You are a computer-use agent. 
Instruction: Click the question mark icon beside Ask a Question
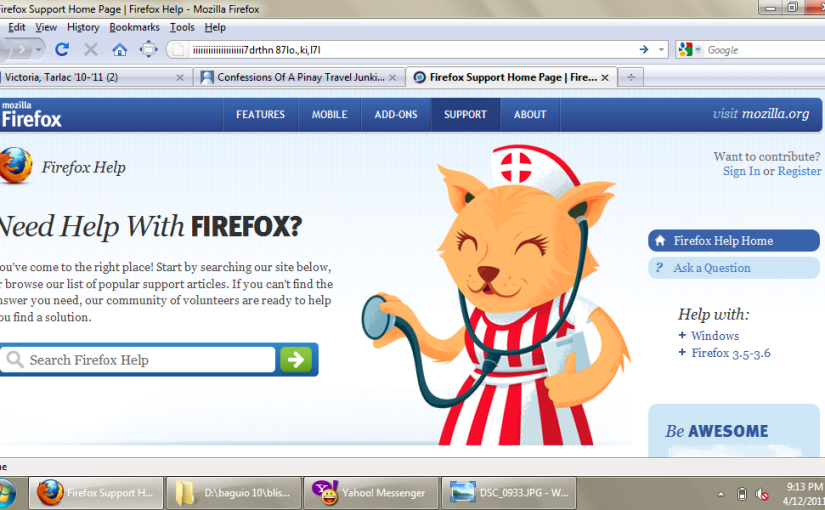pyautogui.click(x=659, y=267)
